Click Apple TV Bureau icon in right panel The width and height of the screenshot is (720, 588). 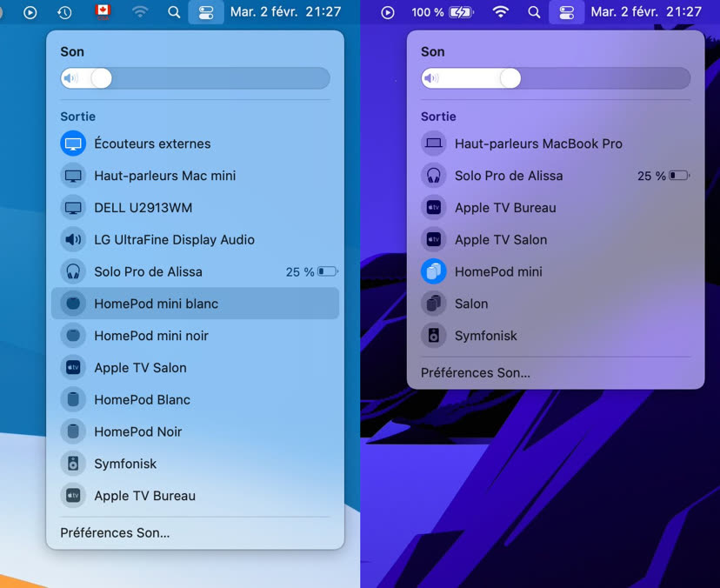click(433, 208)
